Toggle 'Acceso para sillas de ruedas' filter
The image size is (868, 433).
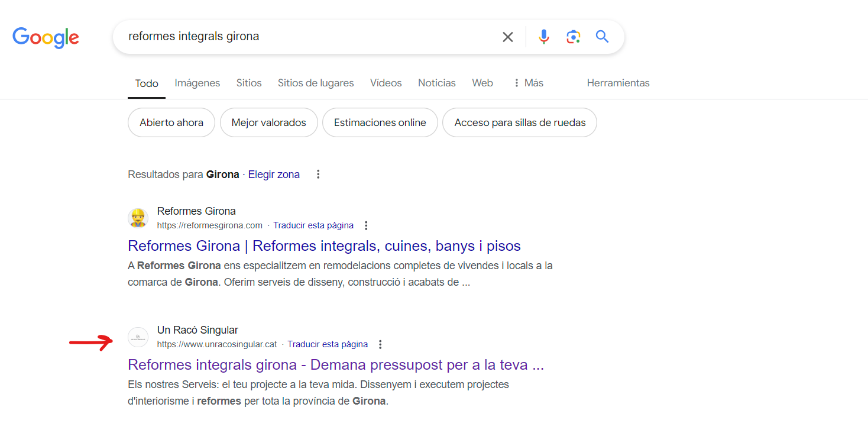click(x=520, y=122)
